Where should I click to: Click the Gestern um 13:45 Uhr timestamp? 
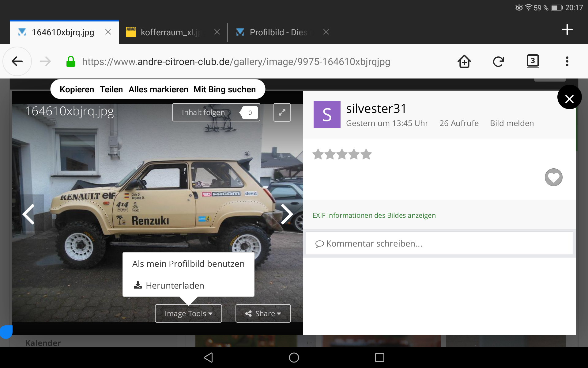coord(387,123)
